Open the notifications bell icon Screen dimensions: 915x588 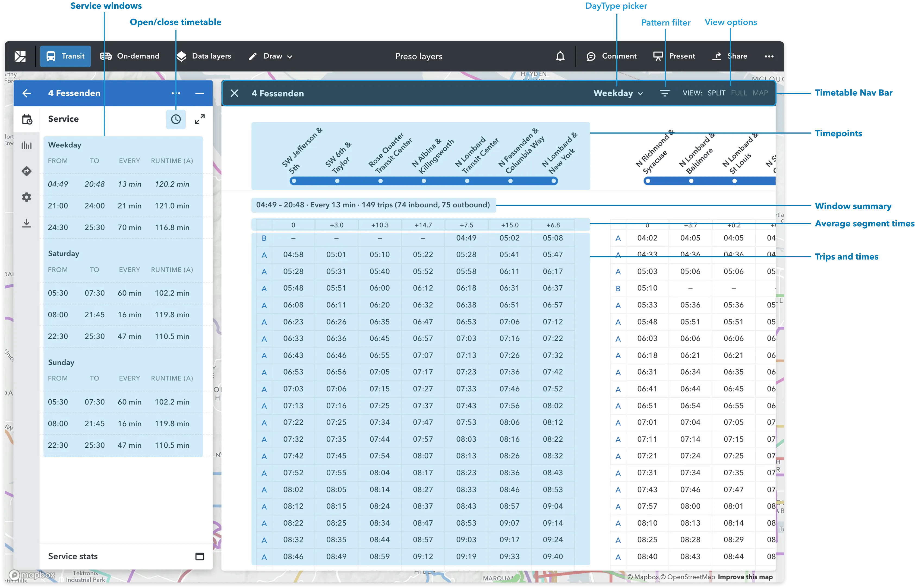tap(560, 56)
